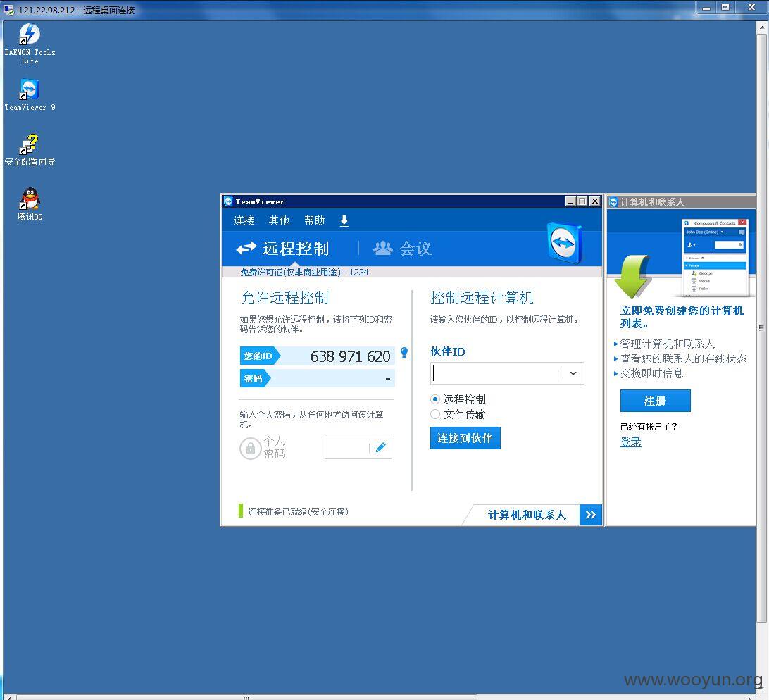Click the lightbulb hint icon beside your ID
Viewport: 769px width, 700px height.
pos(404,352)
